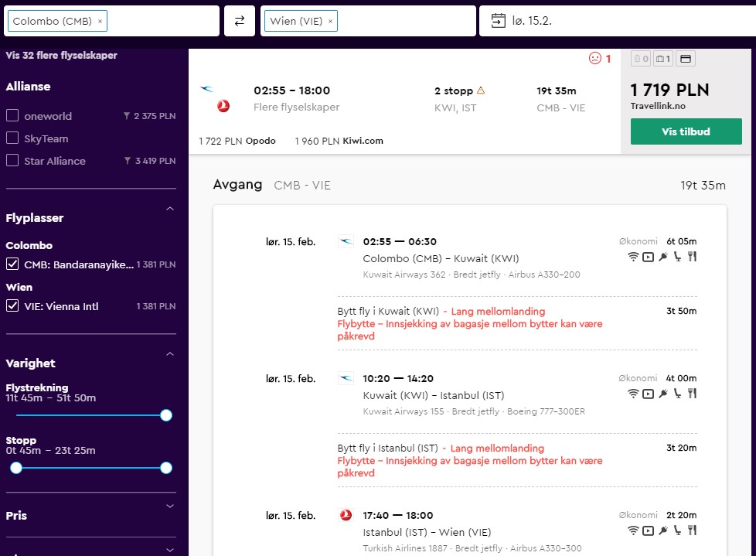Click the sad-face rating warning icon
Viewport: 756px width, 556px height.
[x=595, y=58]
